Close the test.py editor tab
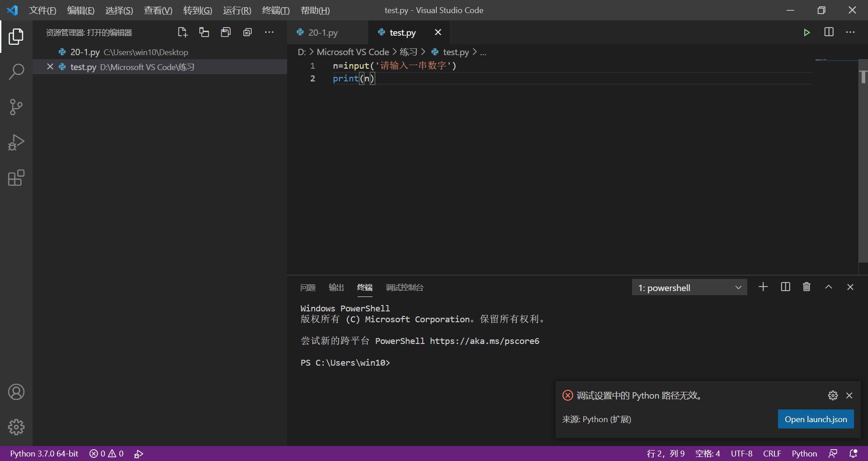 point(438,32)
